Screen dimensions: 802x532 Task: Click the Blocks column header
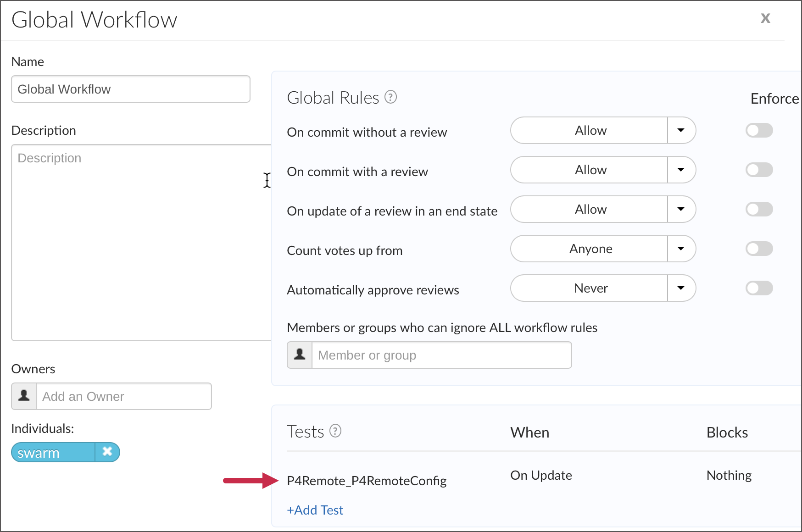click(727, 432)
